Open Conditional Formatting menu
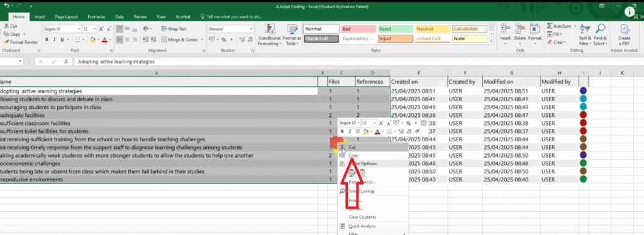The width and height of the screenshot is (644, 235). coord(269,35)
